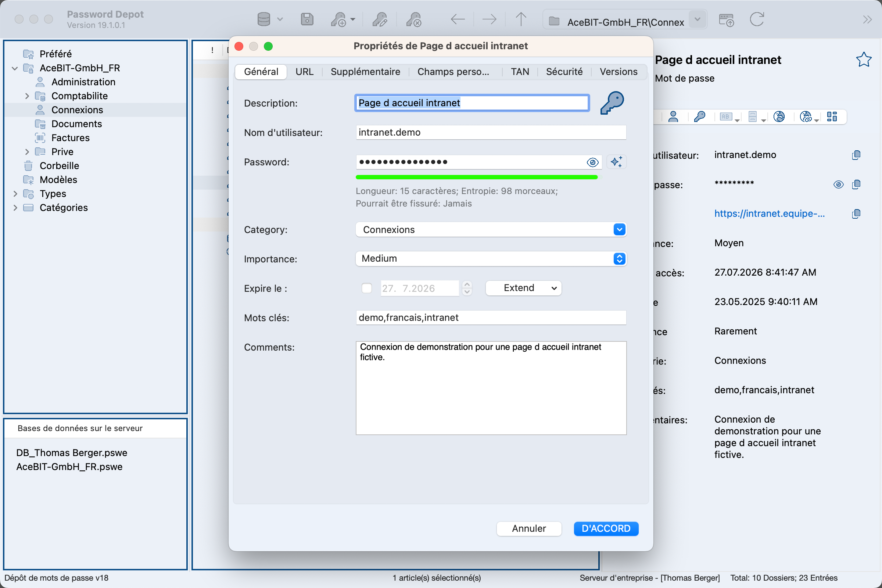
Task: Open the Champs perso... tab
Action: pyautogui.click(x=453, y=72)
